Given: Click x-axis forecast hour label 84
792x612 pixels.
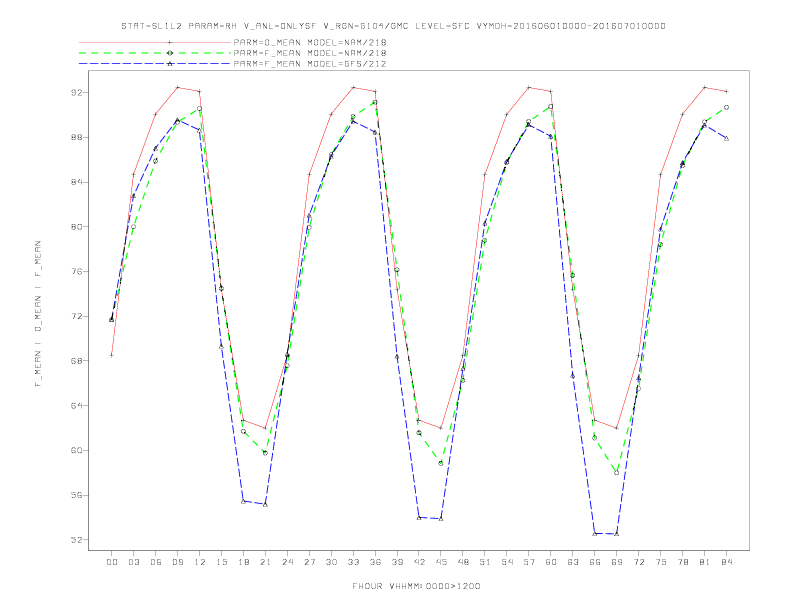Looking at the screenshot, I should (727, 562).
